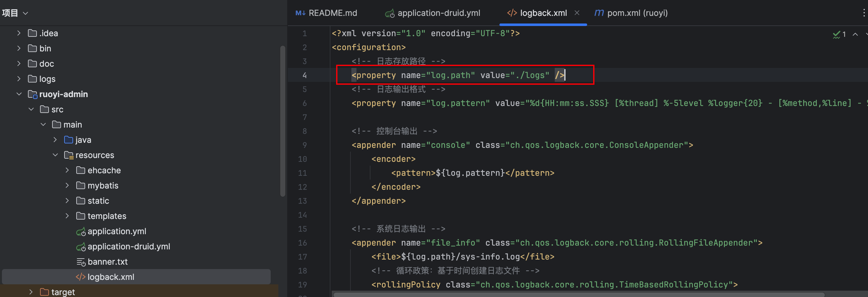The height and width of the screenshot is (297, 868).
Task: Click the ehcache folder icon
Action: [81, 170]
